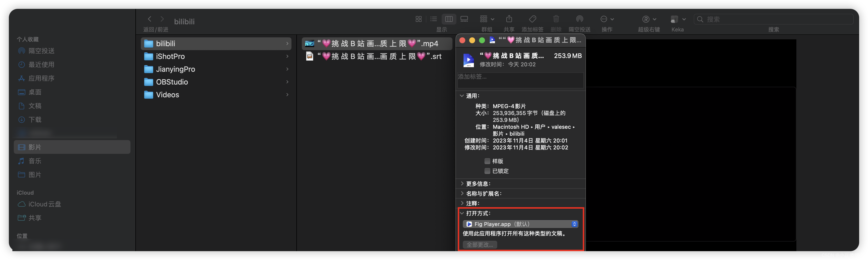The width and height of the screenshot is (868, 260).
Task: Open the Group By toolbar menu
Action: click(487, 19)
